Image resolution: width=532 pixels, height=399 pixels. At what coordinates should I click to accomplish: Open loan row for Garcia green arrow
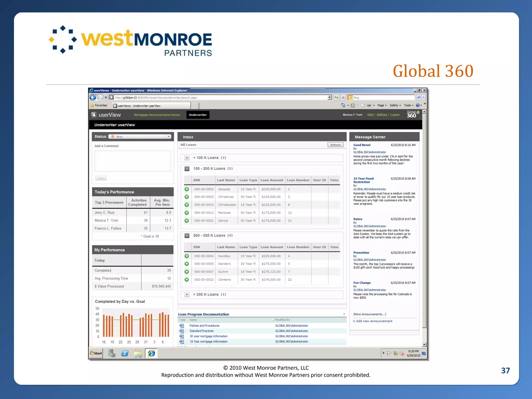187,221
